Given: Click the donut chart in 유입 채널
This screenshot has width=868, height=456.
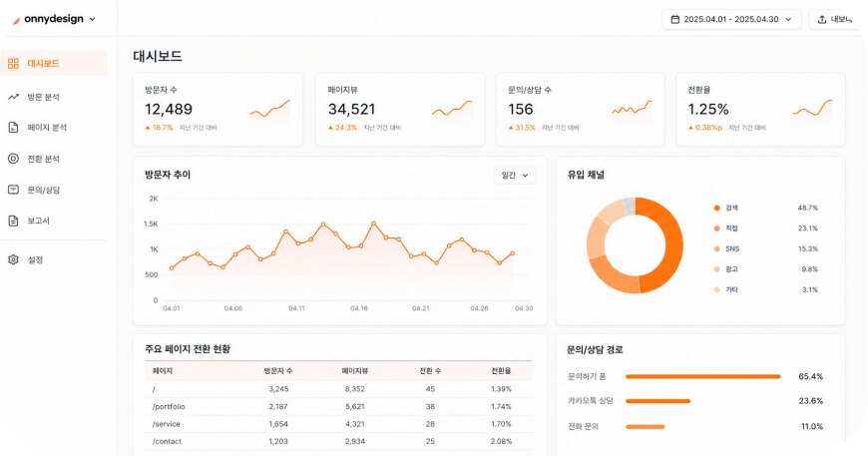Looking at the screenshot, I should 635,245.
